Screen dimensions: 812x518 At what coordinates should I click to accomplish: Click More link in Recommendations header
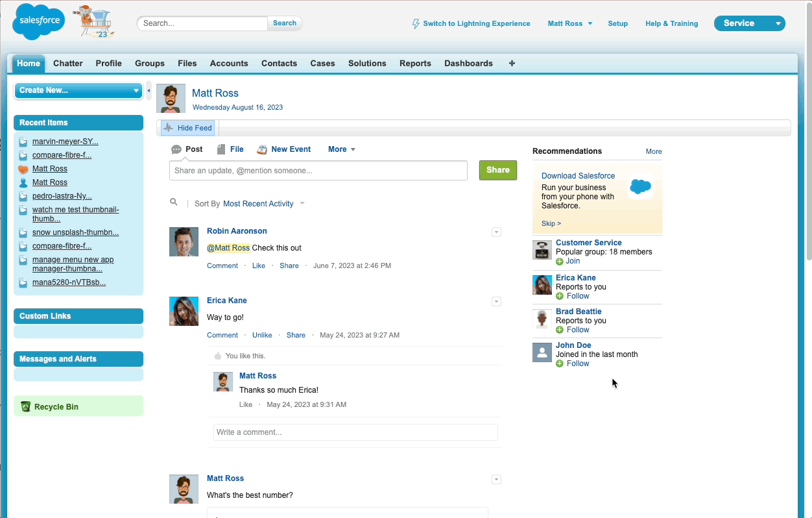pyautogui.click(x=654, y=151)
